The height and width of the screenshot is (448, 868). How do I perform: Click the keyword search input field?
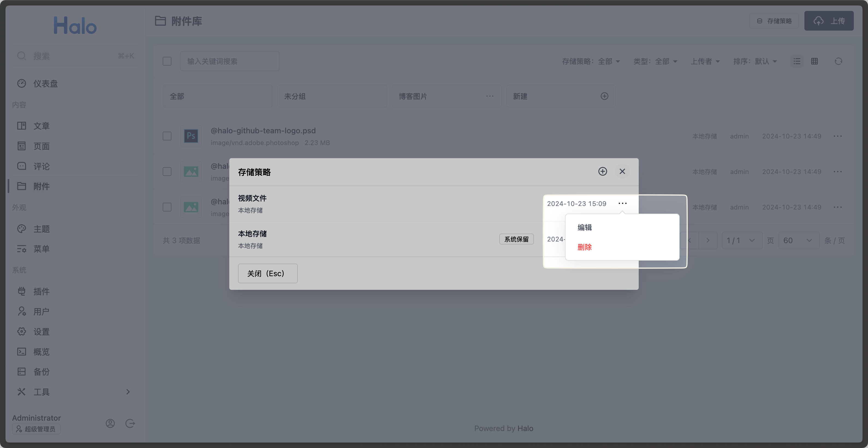pos(230,61)
